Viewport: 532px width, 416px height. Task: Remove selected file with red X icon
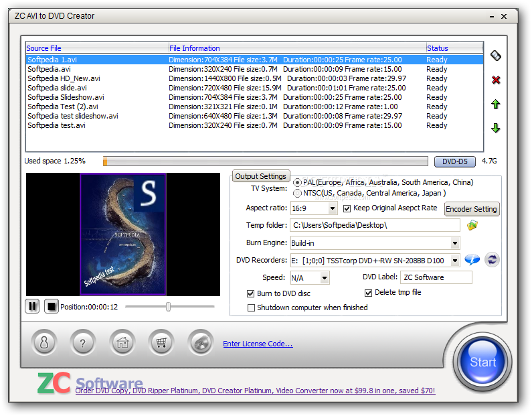click(x=496, y=80)
